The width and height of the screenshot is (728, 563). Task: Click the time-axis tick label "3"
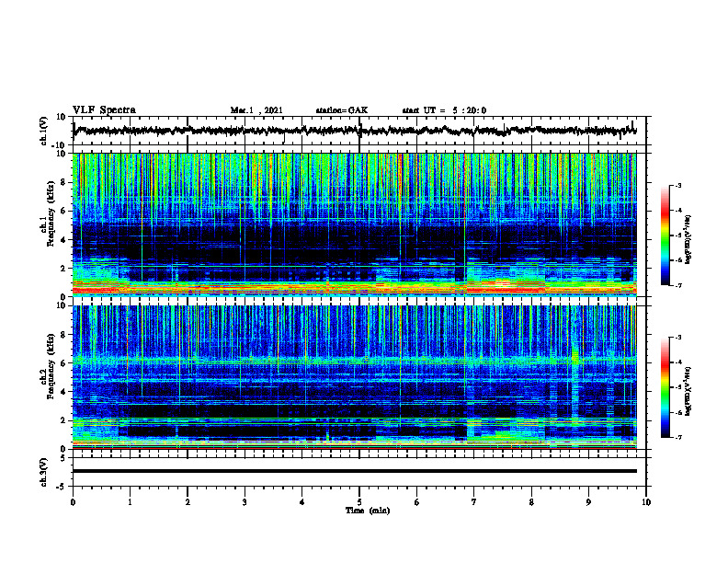click(245, 502)
